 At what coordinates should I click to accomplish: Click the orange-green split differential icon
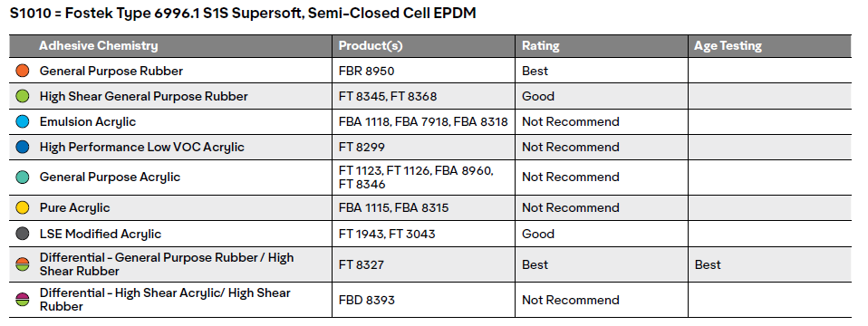click(x=22, y=264)
